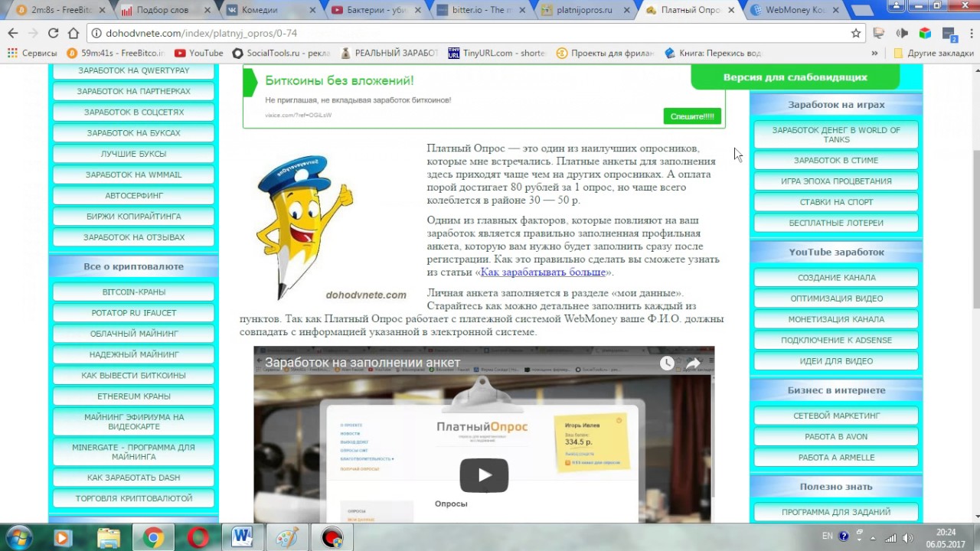Open the YouTube bookmark
The width and height of the screenshot is (980, 551).
199,54
